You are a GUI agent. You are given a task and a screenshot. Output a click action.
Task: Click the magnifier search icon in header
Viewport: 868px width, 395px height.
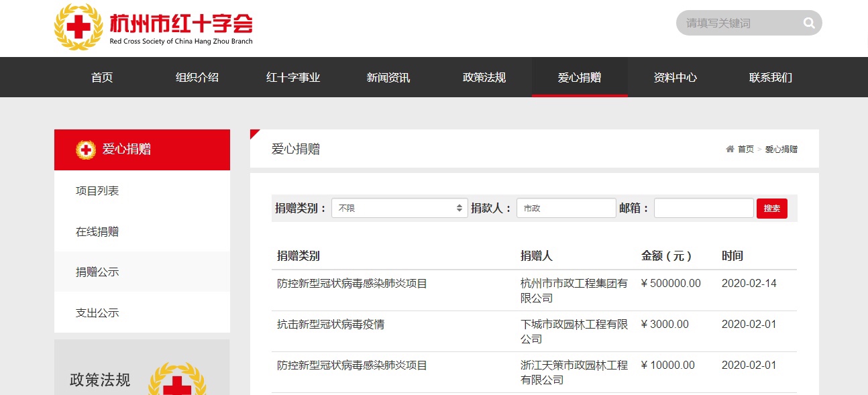pos(809,23)
